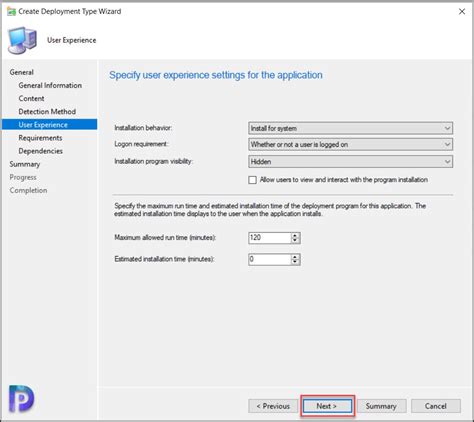This screenshot has height=422, width=474.
Task: Increase maximum allowed run time value
Action: [x=295, y=235]
